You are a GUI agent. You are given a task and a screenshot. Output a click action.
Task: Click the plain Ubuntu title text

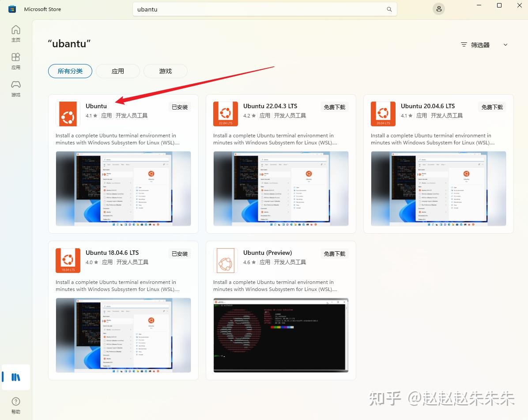96,106
